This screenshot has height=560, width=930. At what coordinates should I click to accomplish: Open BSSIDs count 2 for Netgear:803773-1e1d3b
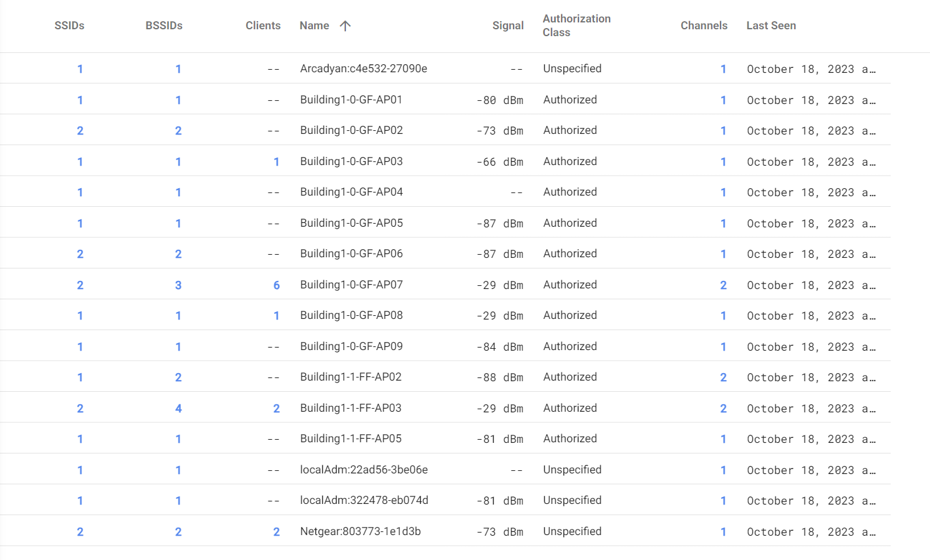pyautogui.click(x=178, y=532)
